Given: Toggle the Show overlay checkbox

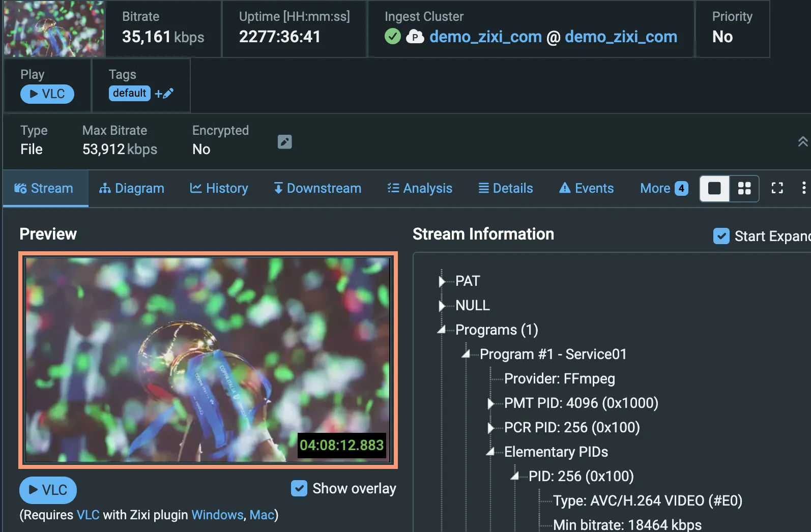Looking at the screenshot, I should point(299,488).
